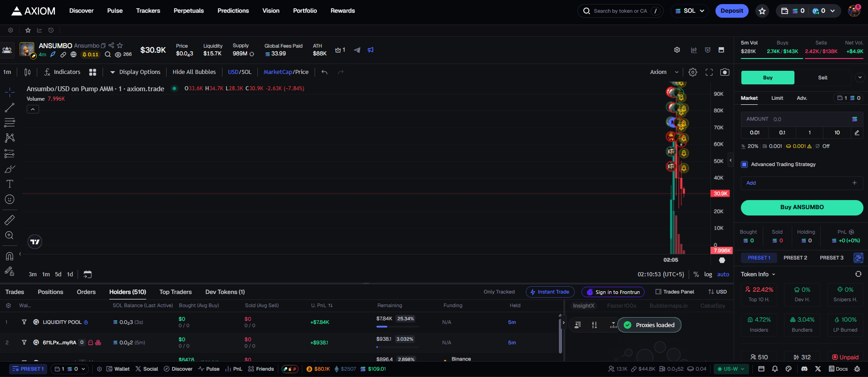Open the 1m interval dropdown
Viewport: 868px width, 377px height.
pyautogui.click(x=7, y=72)
